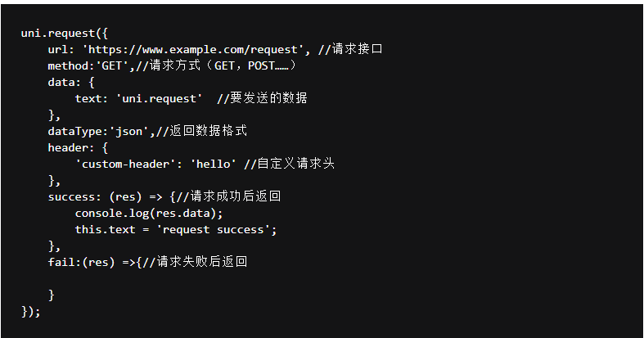644x338 pixels.
Task: Click the fail:(res) => text
Action: click(x=92, y=263)
